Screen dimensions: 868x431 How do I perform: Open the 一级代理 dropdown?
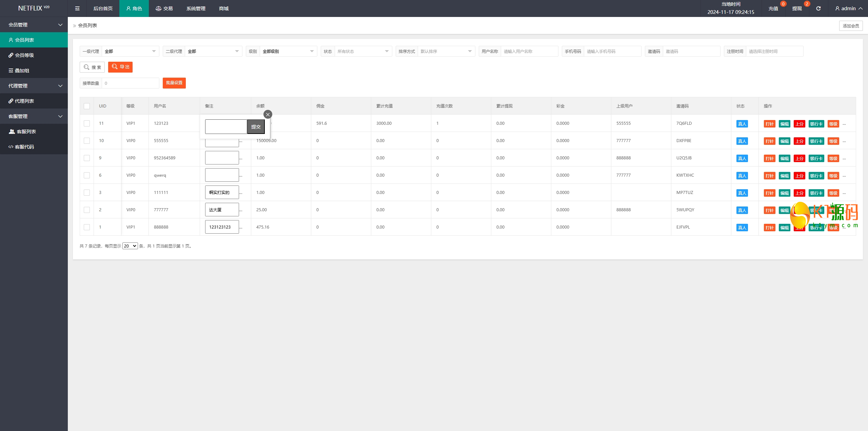(x=130, y=52)
